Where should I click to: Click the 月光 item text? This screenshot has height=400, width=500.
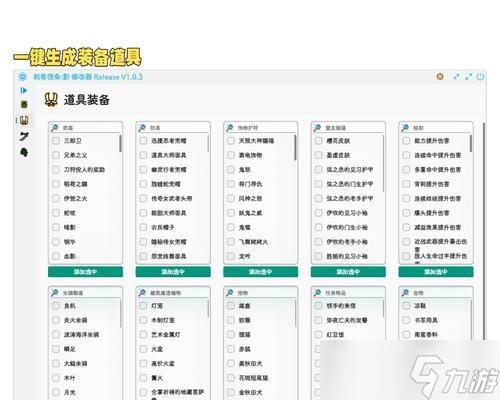[70, 392]
